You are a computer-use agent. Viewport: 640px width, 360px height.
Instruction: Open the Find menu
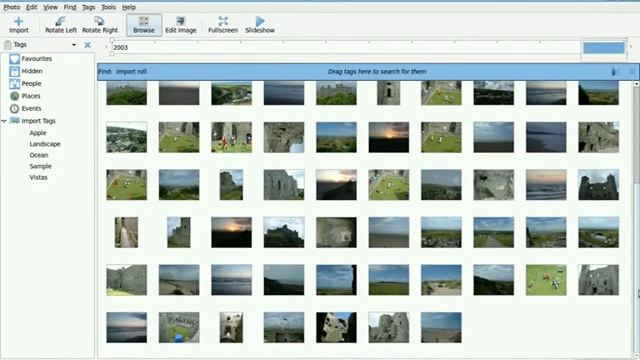tap(70, 7)
